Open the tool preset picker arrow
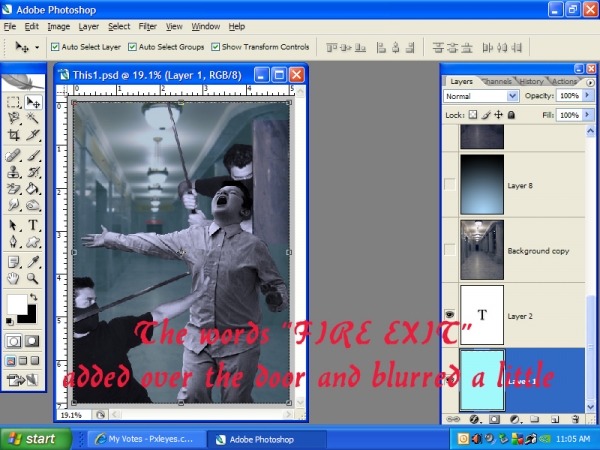The width and height of the screenshot is (600, 450). (37, 47)
